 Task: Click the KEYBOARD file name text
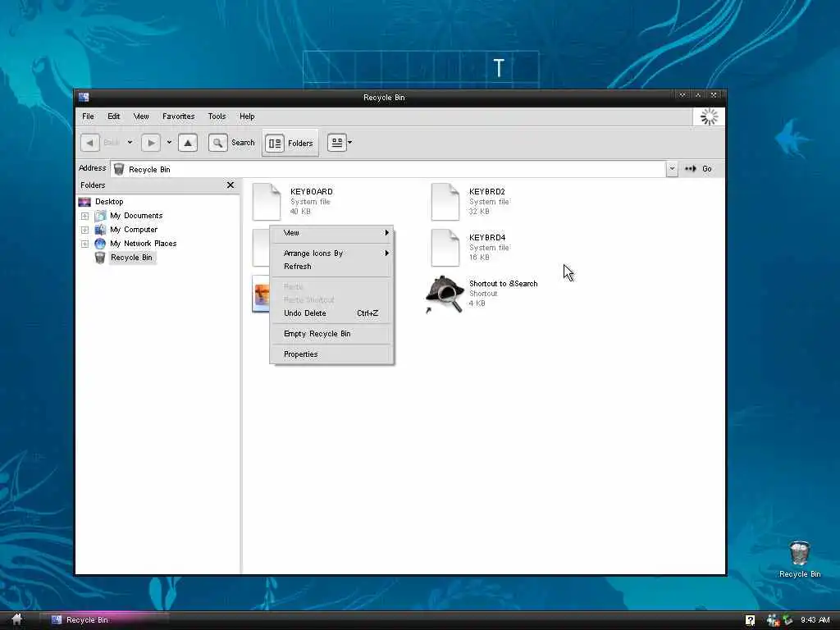coord(311,191)
